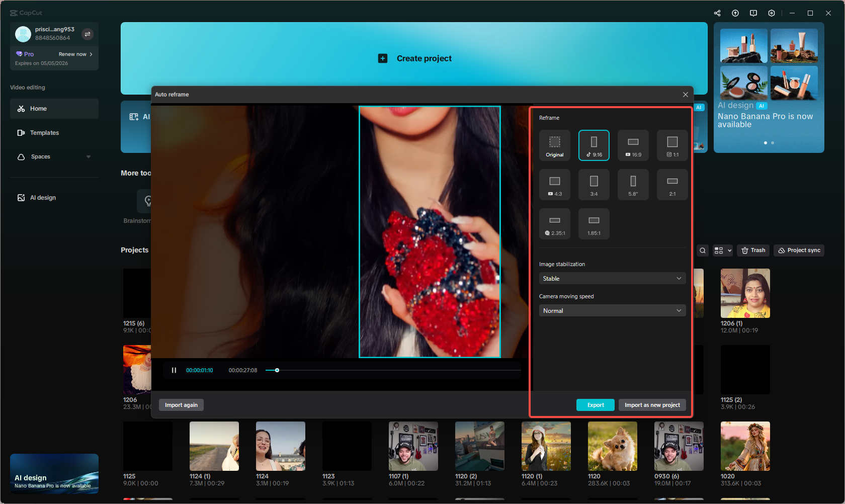
Task: Open project 1020 thumbnail
Action: tap(745, 446)
